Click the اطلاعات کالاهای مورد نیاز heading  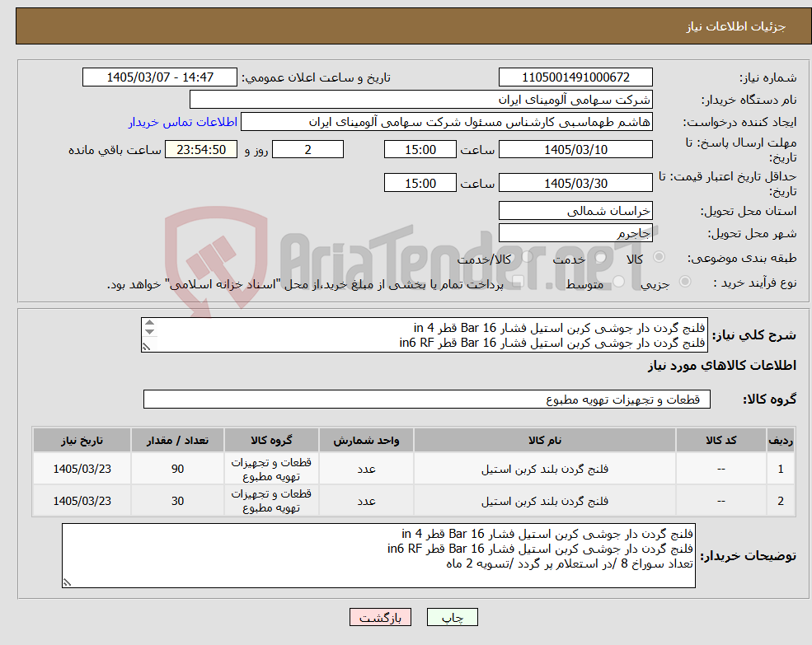pyautogui.click(x=722, y=366)
